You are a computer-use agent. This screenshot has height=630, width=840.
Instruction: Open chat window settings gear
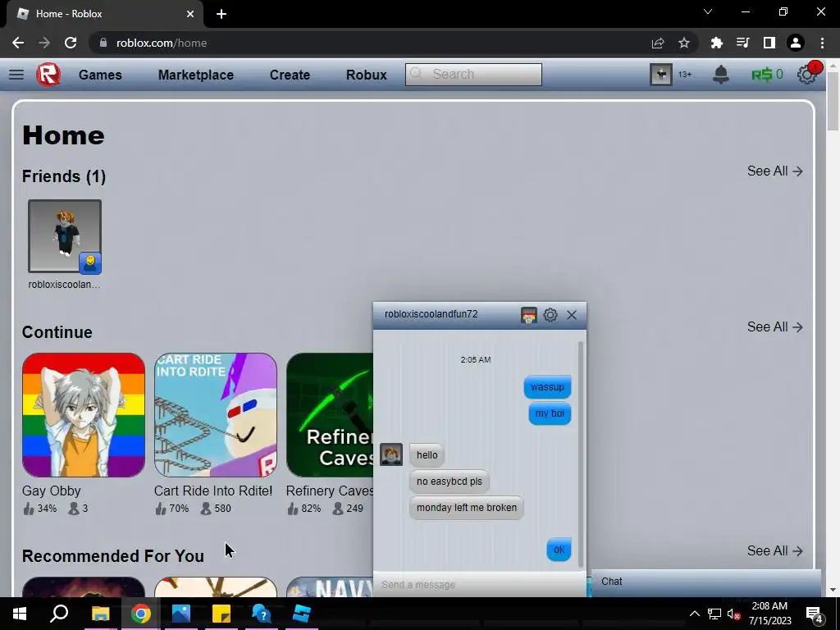click(550, 315)
